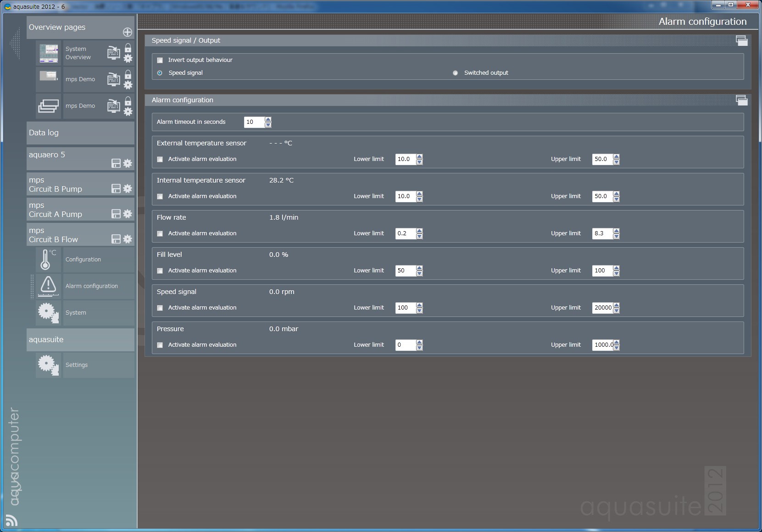Open gear settings of the second mps Demo page
Viewport: 762px width, 532px height.
click(128, 111)
